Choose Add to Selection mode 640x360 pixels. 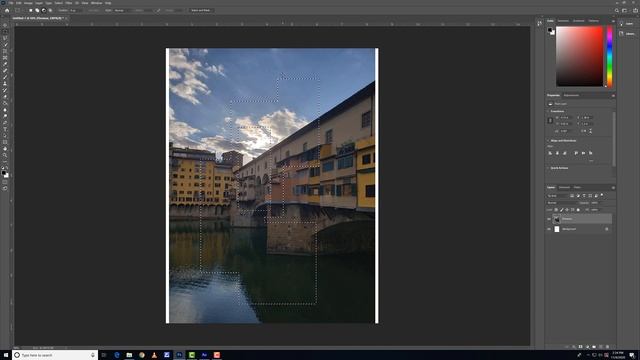pyautogui.click(x=37, y=10)
